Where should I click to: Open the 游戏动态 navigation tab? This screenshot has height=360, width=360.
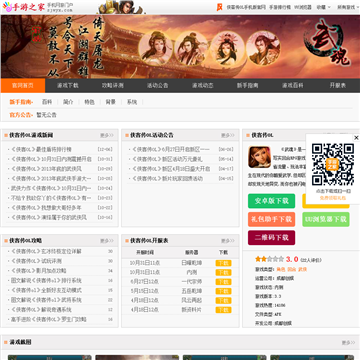(x=203, y=85)
